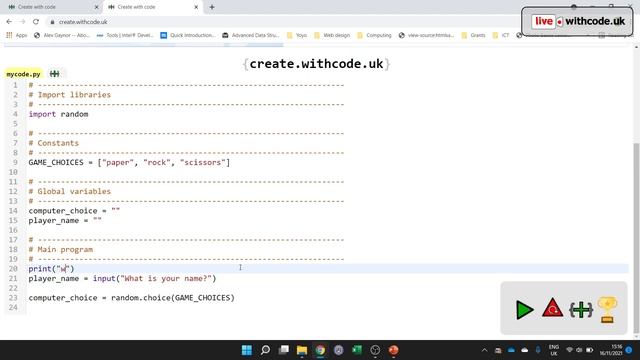Screen dimensions: 640x360
Task: Open a new browser tab with plus
Action: [x=212, y=7]
